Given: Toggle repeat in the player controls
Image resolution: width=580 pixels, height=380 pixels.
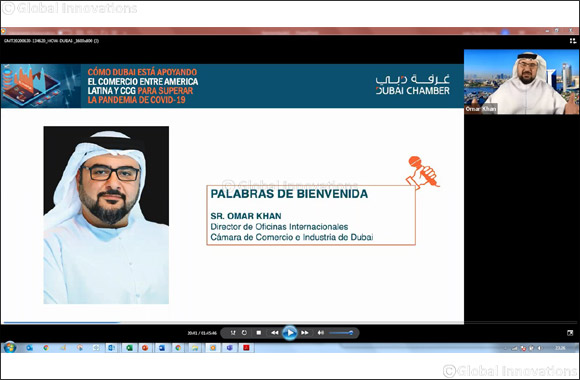Looking at the screenshot, I should click(244, 333).
